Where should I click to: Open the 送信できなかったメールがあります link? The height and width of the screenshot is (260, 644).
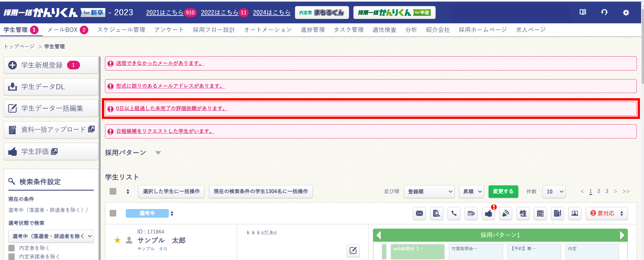click(x=160, y=63)
